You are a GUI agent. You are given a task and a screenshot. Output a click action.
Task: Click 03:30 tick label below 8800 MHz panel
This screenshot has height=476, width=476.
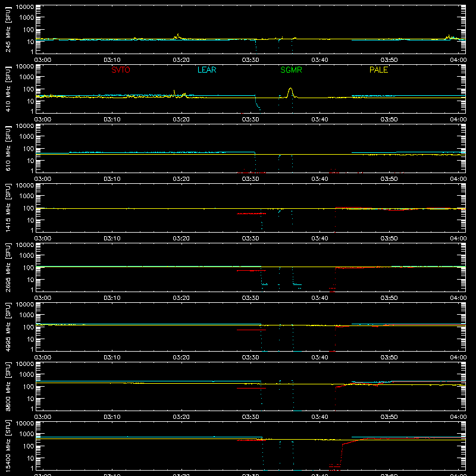coord(250,417)
